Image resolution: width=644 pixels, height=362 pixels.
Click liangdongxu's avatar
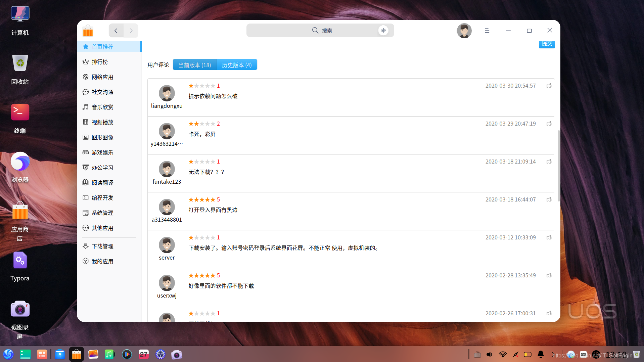(x=167, y=93)
